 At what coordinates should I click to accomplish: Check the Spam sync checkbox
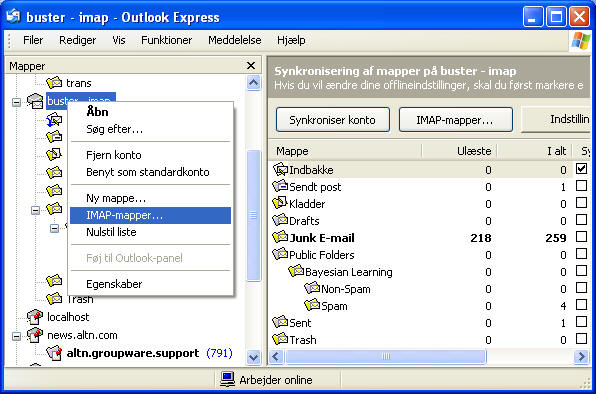(581, 304)
